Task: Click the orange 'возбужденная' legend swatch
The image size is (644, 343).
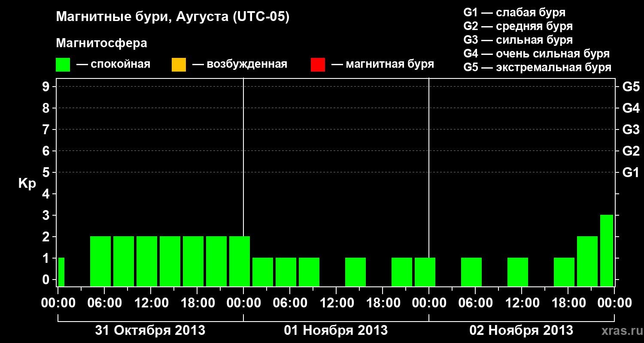Action: pyautogui.click(x=179, y=65)
